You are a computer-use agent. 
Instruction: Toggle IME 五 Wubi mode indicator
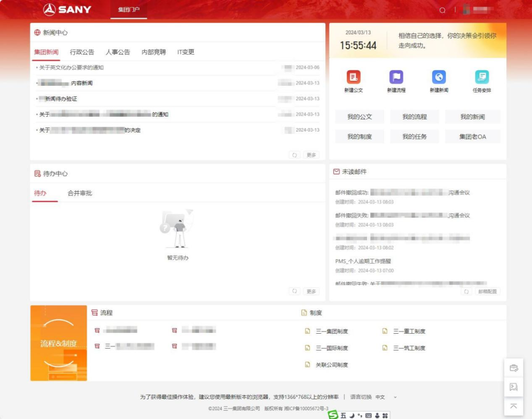click(343, 416)
